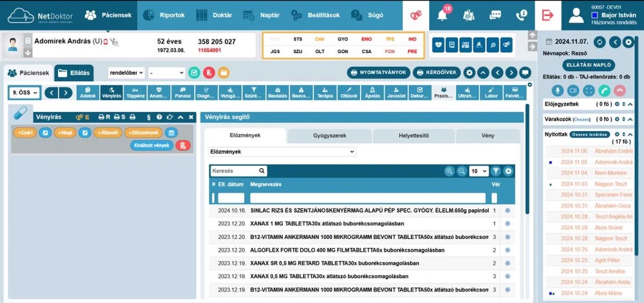The image size is (644, 303).
Task: Open the 9. ÖSS dropdown
Action: point(25,92)
